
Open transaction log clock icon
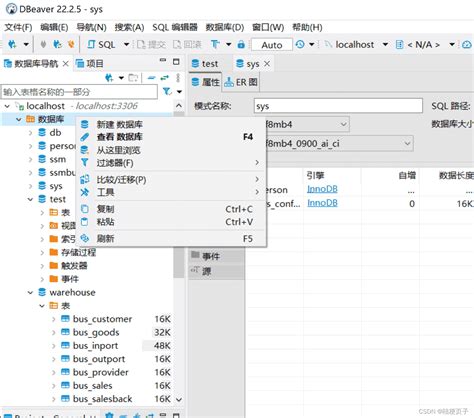(300, 44)
